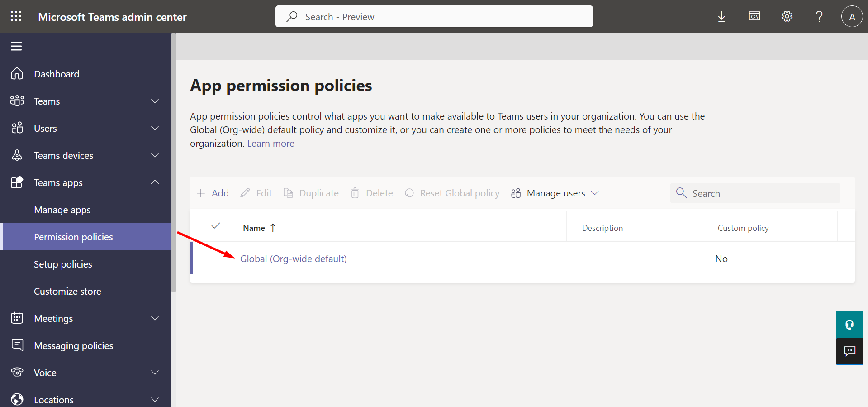The width and height of the screenshot is (868, 407).
Task: Click the download arrow icon in header
Action: pos(721,17)
